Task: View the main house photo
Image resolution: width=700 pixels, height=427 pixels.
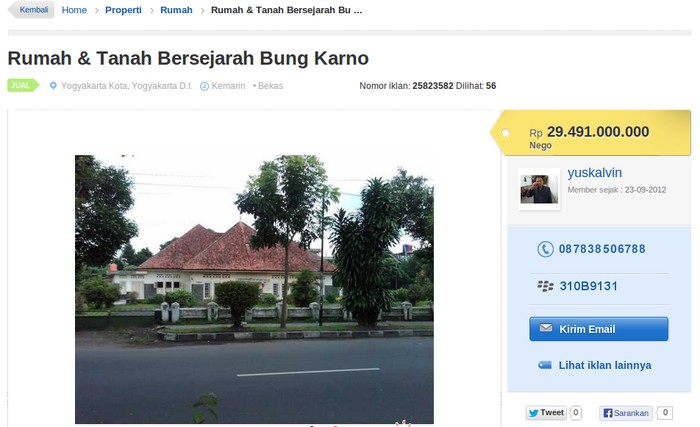Action: tap(254, 289)
